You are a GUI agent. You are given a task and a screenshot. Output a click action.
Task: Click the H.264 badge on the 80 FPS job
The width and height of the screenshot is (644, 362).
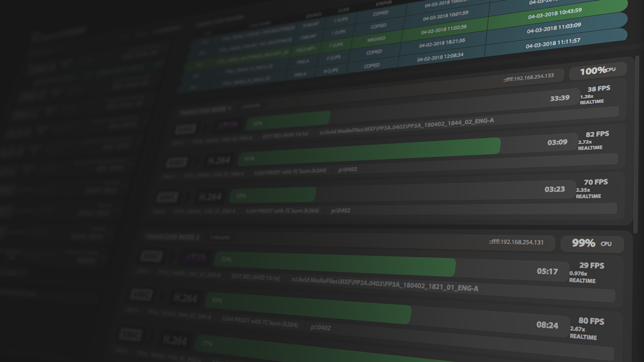(185, 298)
